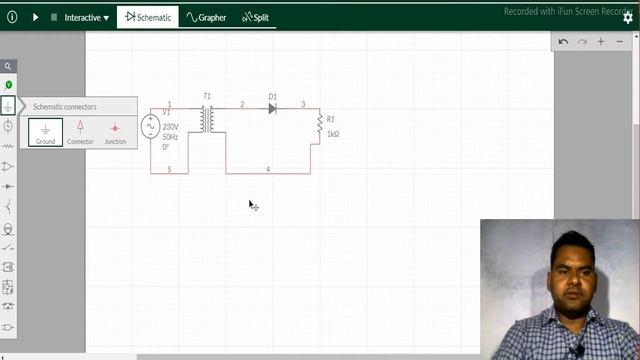
Task: Select resistor R1 on the schematic
Action: click(x=320, y=124)
